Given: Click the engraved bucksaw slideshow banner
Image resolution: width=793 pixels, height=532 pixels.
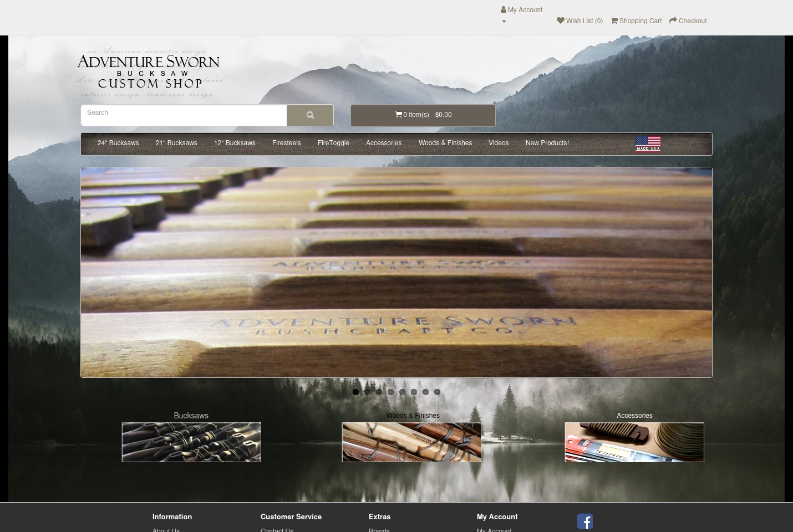Looking at the screenshot, I should pyautogui.click(x=396, y=272).
